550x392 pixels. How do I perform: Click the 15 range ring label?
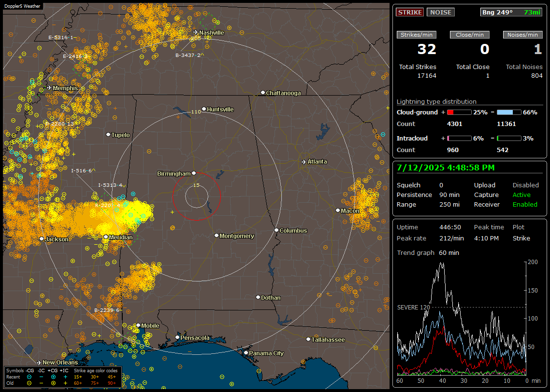point(196,185)
